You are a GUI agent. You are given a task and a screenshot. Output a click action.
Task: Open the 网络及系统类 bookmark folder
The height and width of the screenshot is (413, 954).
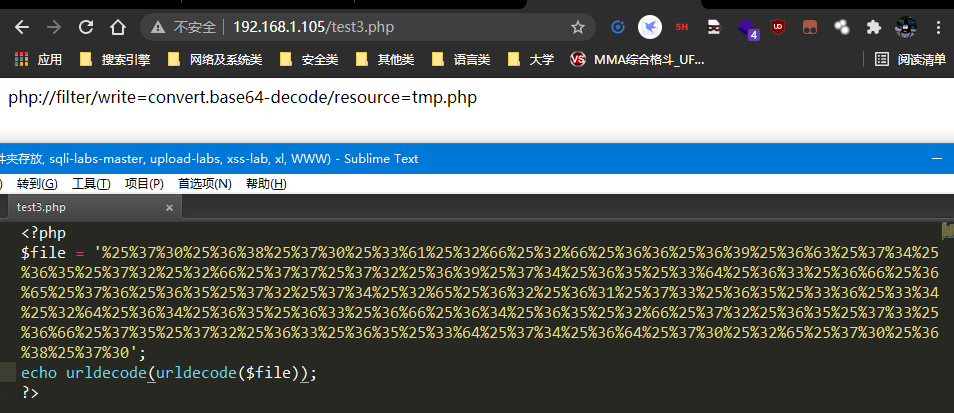click(x=215, y=59)
